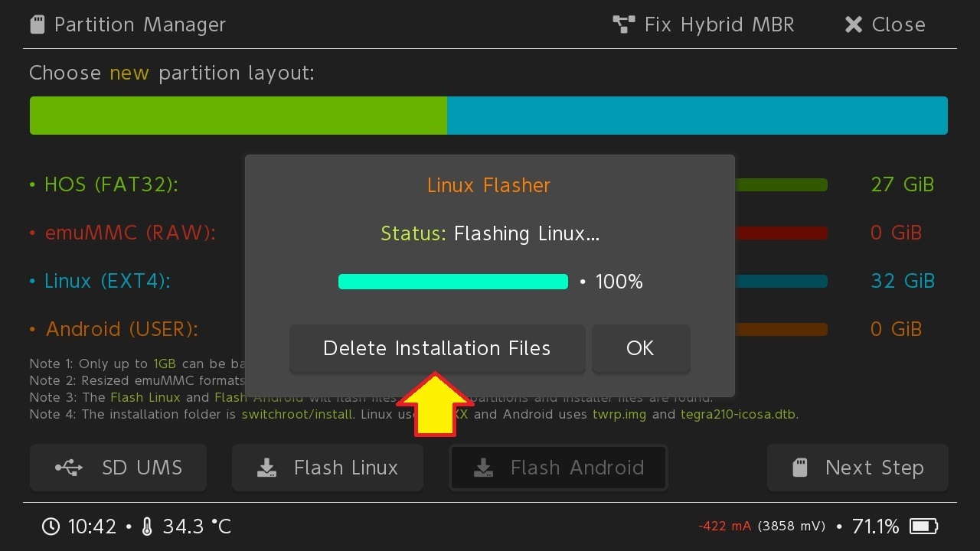Viewport: 980px width, 551px height.
Task: Click the X icon next to Close
Action: click(853, 24)
